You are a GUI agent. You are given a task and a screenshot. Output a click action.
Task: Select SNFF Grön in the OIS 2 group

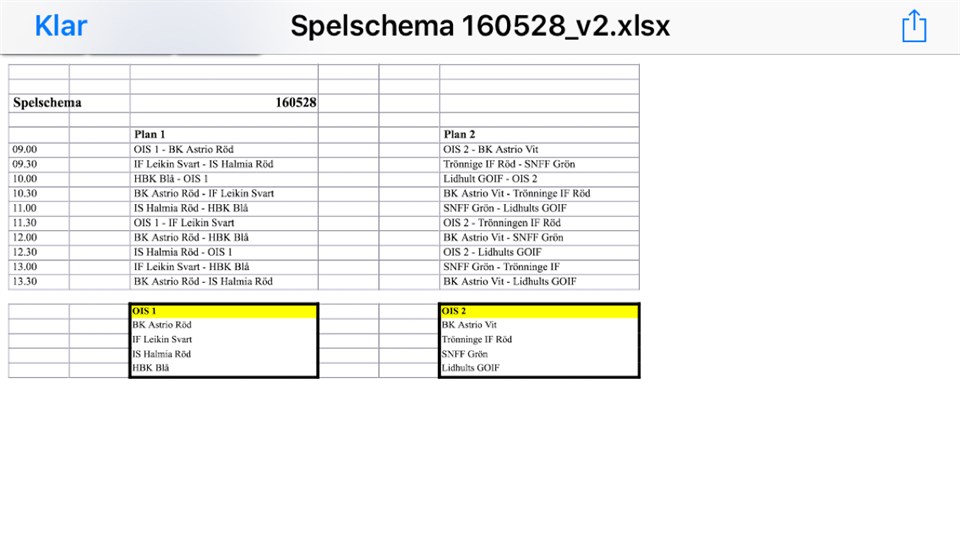465,354
